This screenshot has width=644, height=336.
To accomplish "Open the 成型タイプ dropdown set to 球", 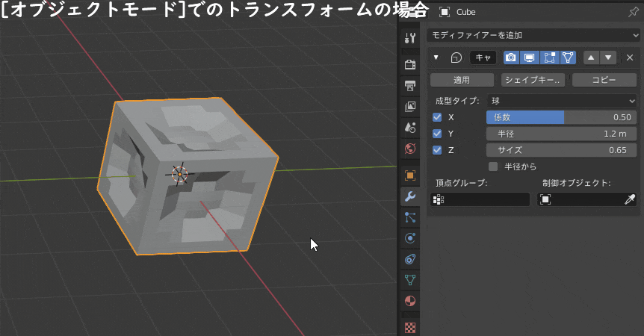I will pos(562,101).
